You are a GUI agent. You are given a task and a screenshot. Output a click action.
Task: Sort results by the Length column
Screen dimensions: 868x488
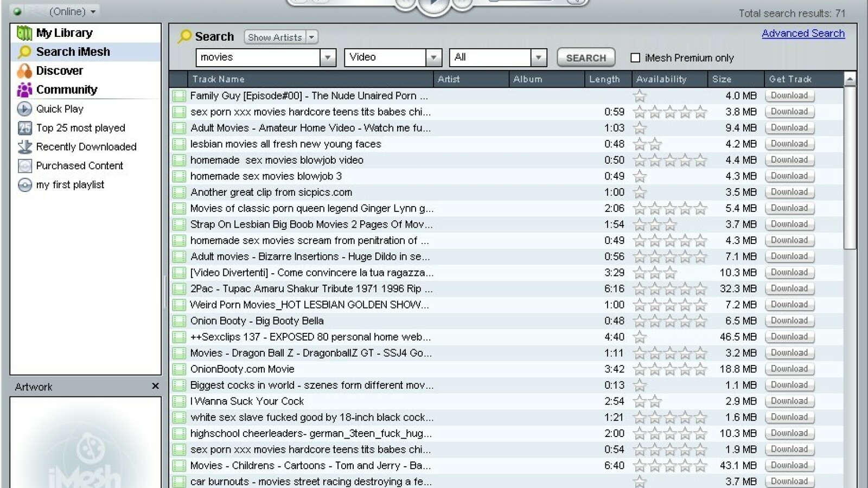[604, 79]
